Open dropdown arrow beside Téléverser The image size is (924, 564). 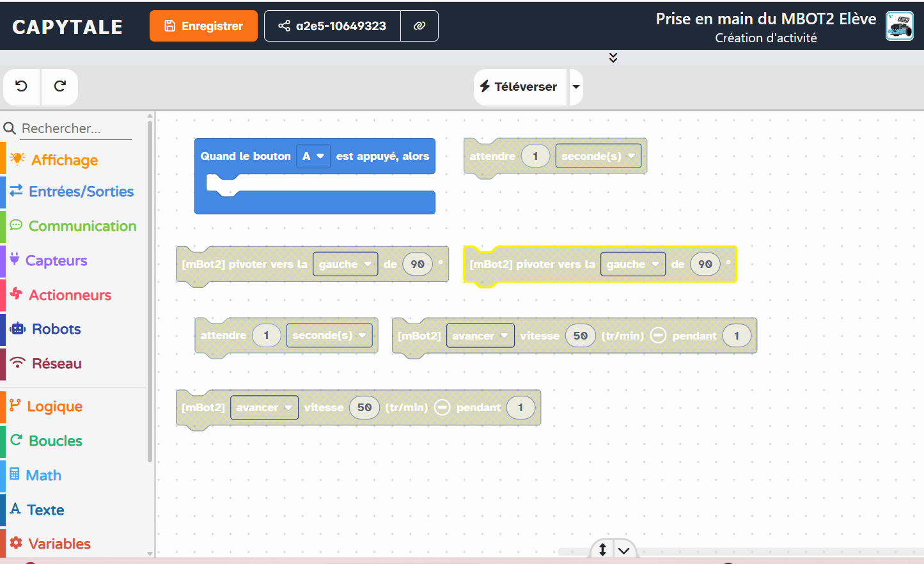tap(576, 87)
